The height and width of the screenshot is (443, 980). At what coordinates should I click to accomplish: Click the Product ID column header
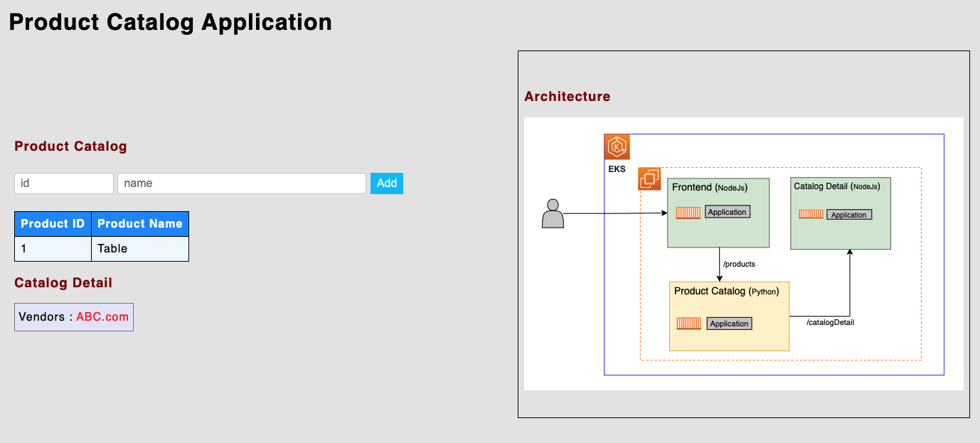(x=53, y=223)
